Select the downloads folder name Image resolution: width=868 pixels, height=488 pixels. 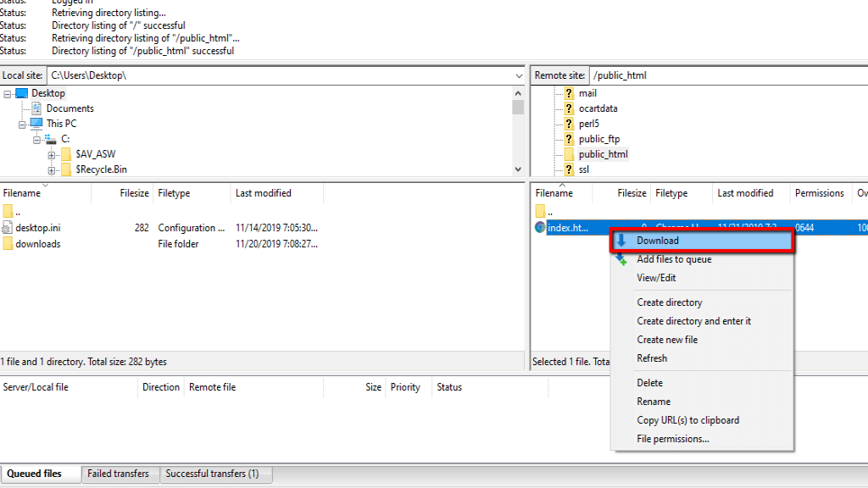(38, 243)
